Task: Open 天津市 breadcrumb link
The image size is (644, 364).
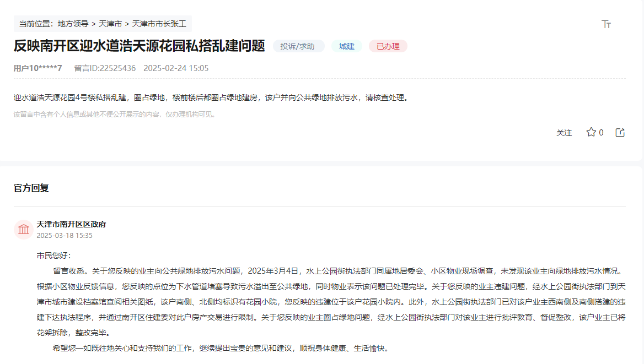Action: point(110,24)
